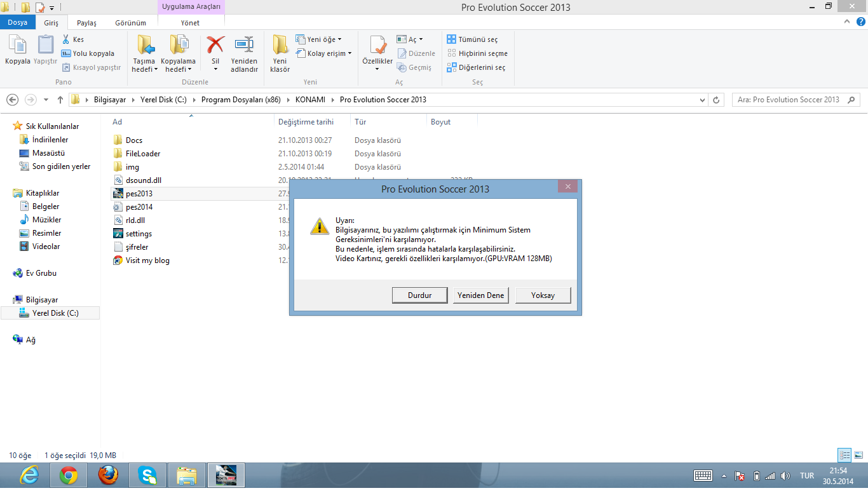Open the recent locations dropdown arrow

click(x=46, y=100)
